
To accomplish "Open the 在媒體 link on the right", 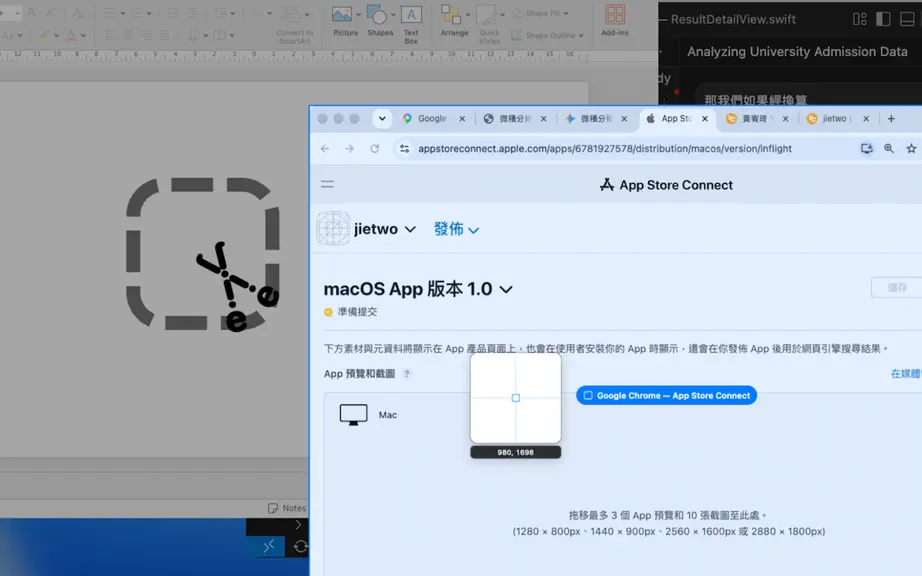I will [906, 374].
